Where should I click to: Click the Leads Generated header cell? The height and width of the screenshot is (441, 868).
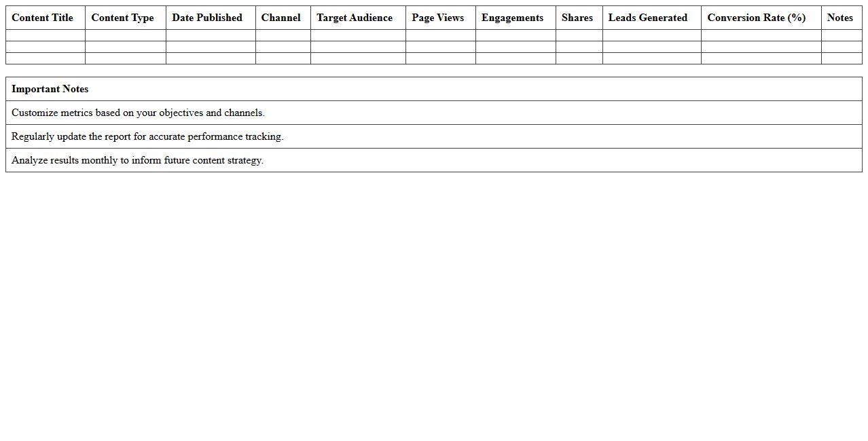click(647, 18)
